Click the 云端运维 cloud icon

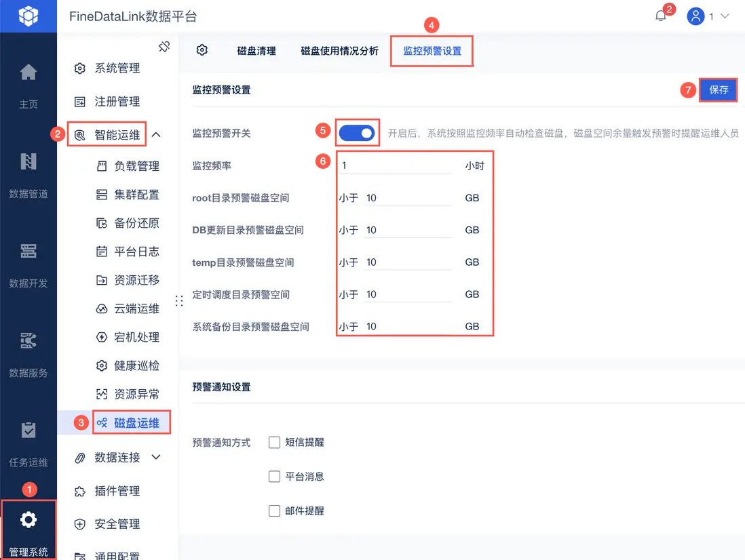coord(102,309)
